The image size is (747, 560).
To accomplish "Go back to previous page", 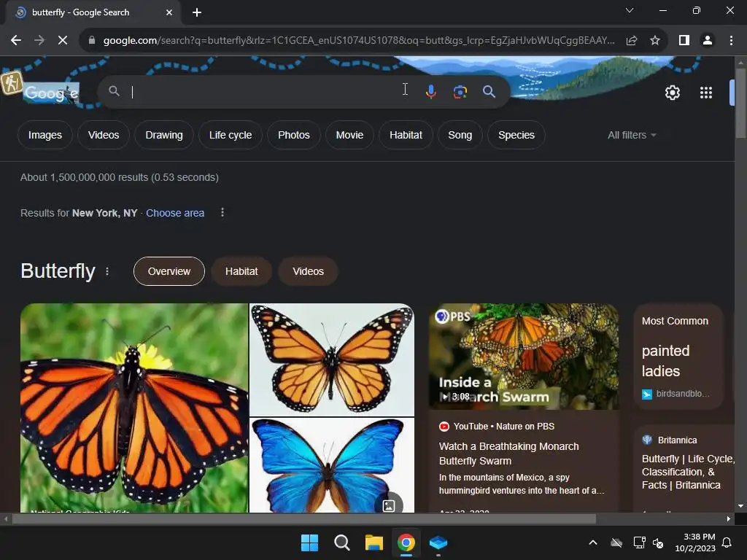I will point(16,41).
